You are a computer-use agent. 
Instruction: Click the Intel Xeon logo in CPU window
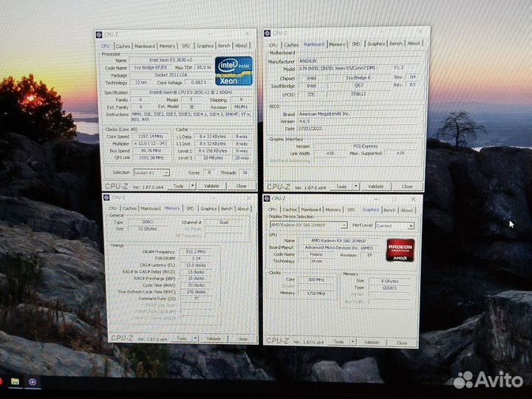click(x=233, y=71)
